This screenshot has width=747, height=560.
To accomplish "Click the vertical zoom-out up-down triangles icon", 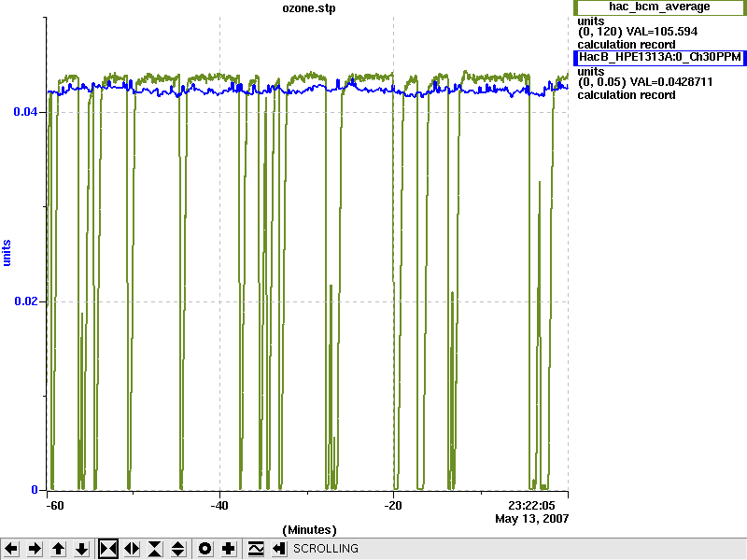I will [178, 549].
